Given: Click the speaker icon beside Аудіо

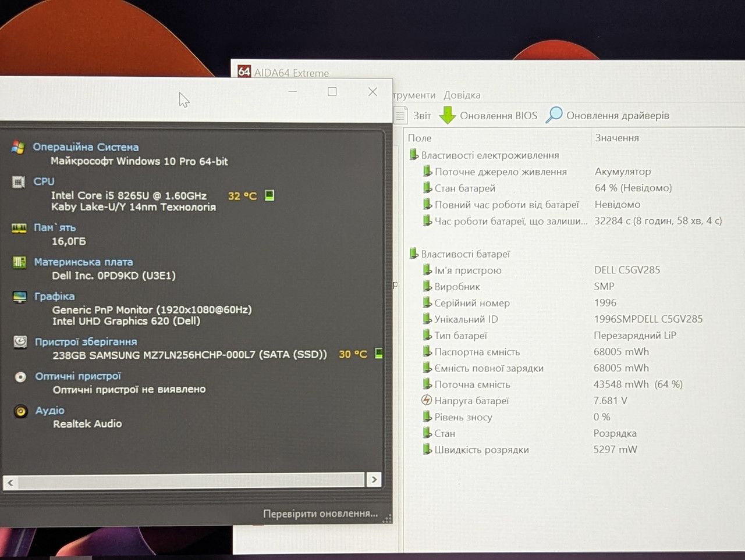Looking at the screenshot, I should (x=21, y=411).
